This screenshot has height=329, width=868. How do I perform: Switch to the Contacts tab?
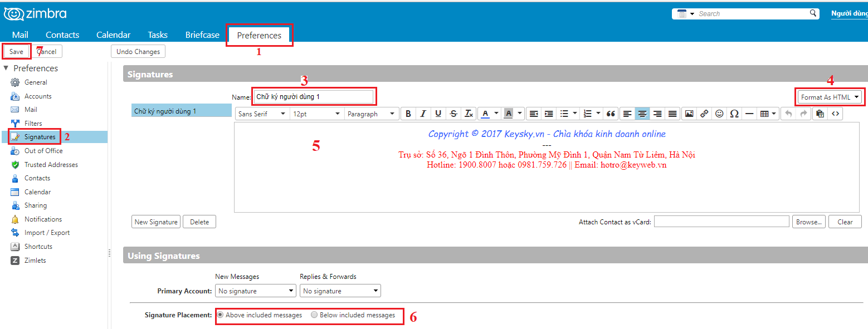62,35
